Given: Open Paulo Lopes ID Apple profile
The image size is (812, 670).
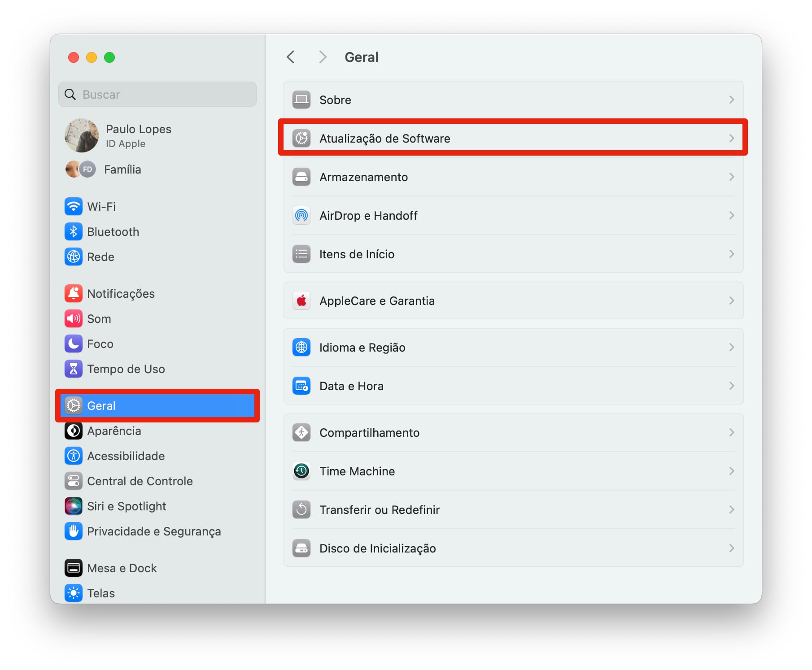Looking at the screenshot, I should click(138, 135).
